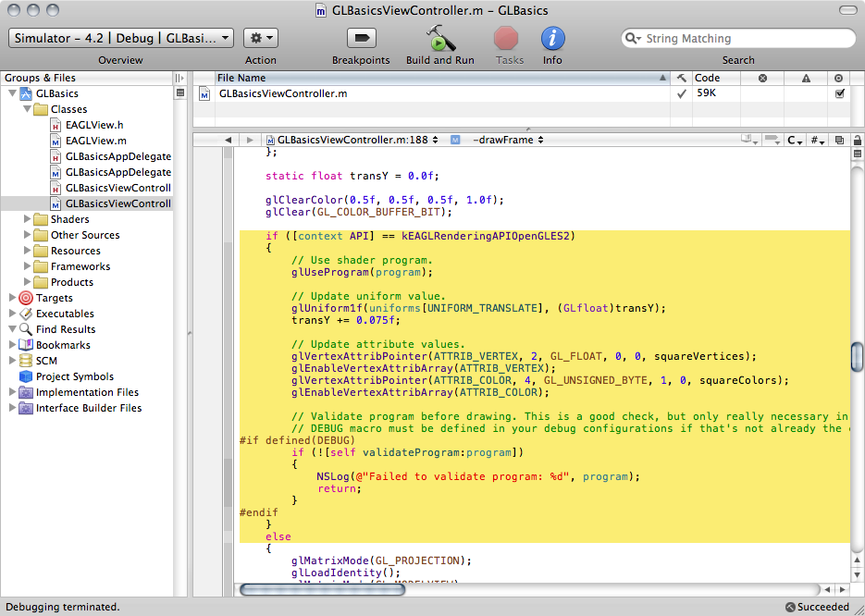Click the Shaders folder icon
Image resolution: width=865 pixels, height=616 pixels.
(41, 219)
